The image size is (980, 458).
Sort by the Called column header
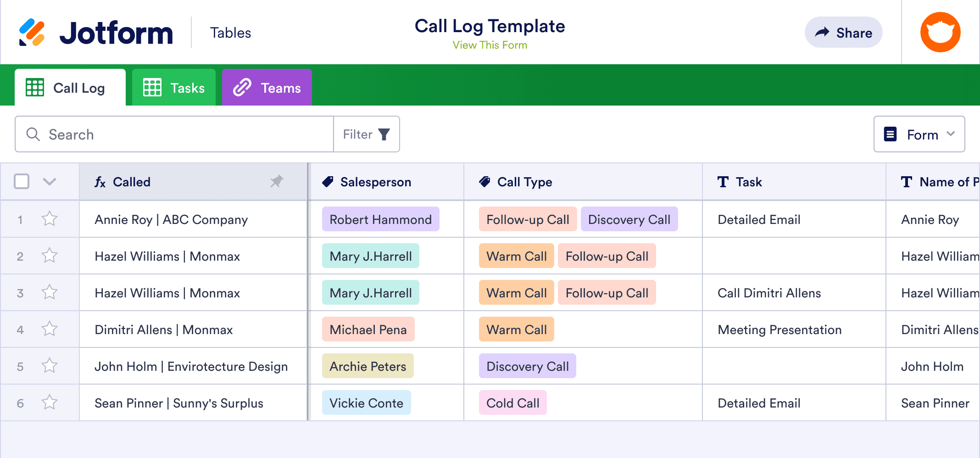(x=193, y=182)
